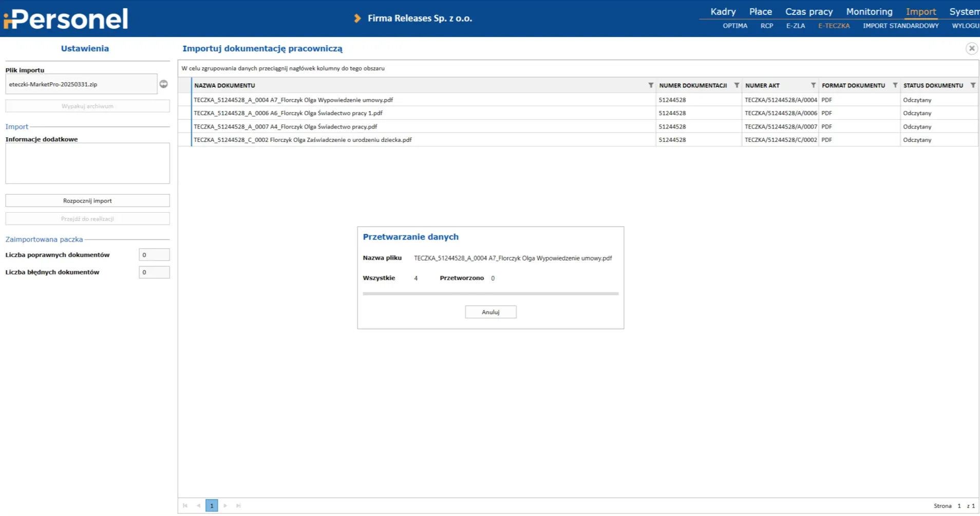Open Format dokumentu column filter
The width and height of the screenshot is (980, 516).
895,85
